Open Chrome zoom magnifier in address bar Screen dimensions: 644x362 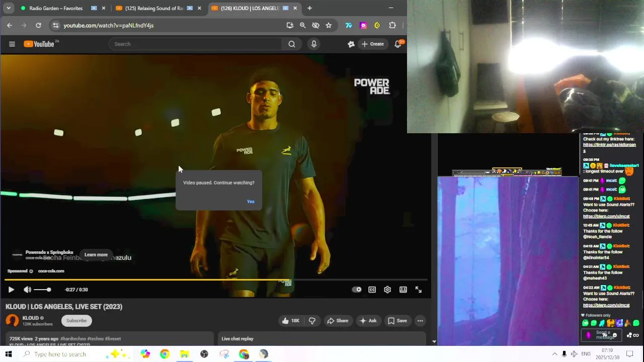[x=302, y=25]
